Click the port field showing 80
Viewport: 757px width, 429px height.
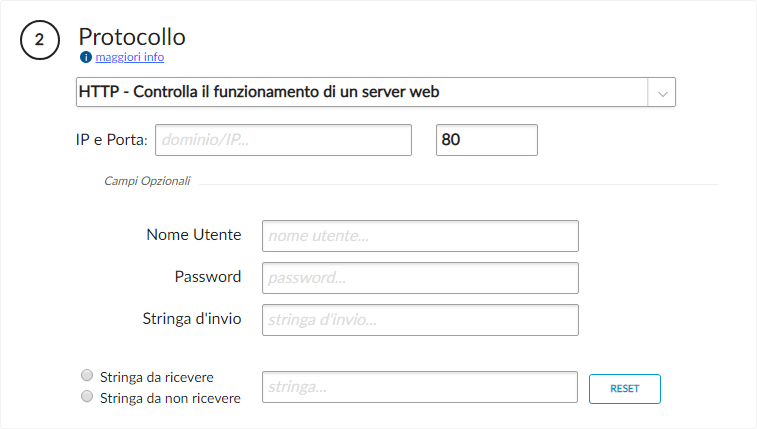(x=487, y=140)
